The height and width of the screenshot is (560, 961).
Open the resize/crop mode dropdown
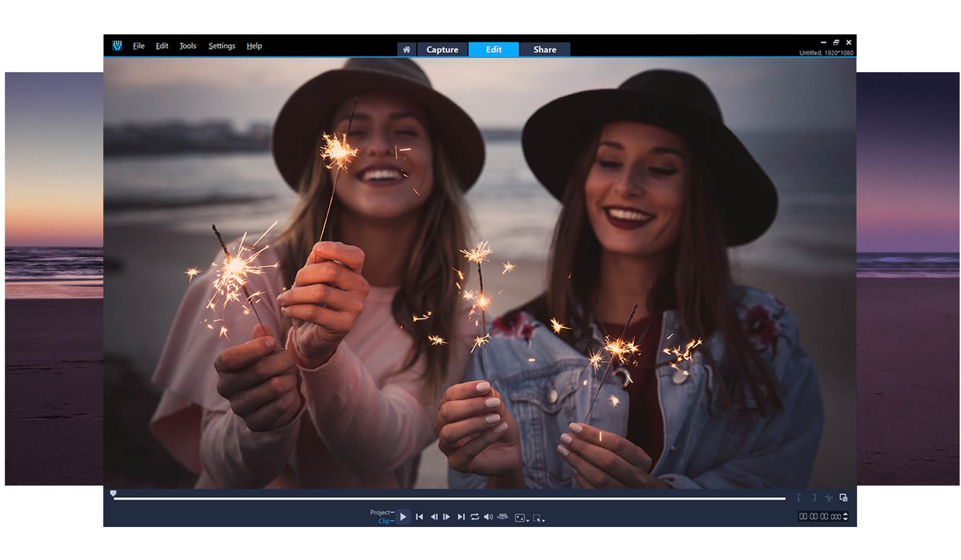pyautogui.click(x=539, y=518)
